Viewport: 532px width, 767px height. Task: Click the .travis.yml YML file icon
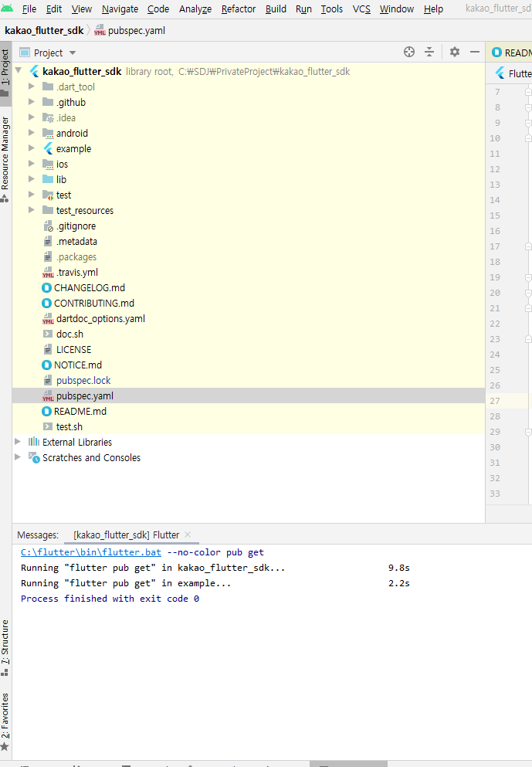click(48, 272)
